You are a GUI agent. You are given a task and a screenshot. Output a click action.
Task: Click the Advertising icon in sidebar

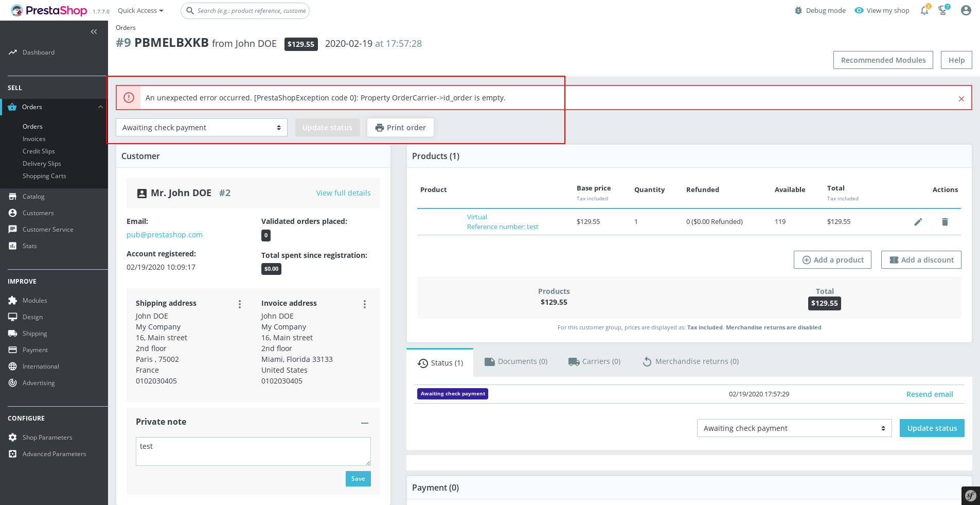click(x=12, y=383)
